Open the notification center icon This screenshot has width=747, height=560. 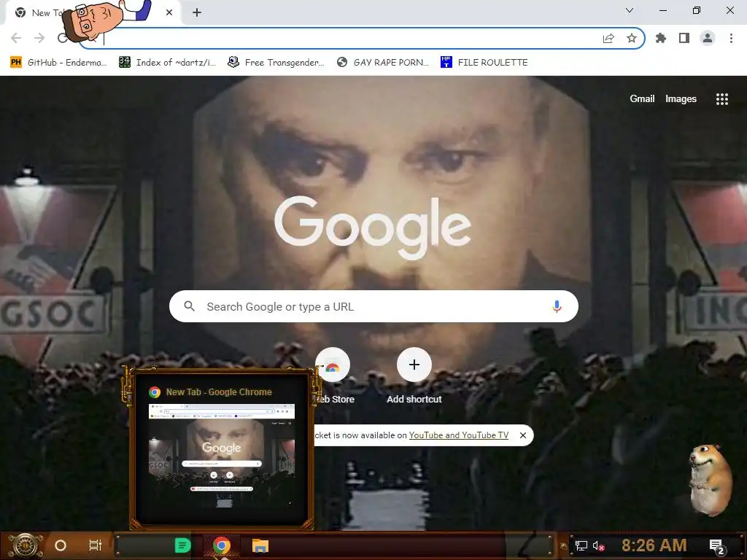coord(716,546)
